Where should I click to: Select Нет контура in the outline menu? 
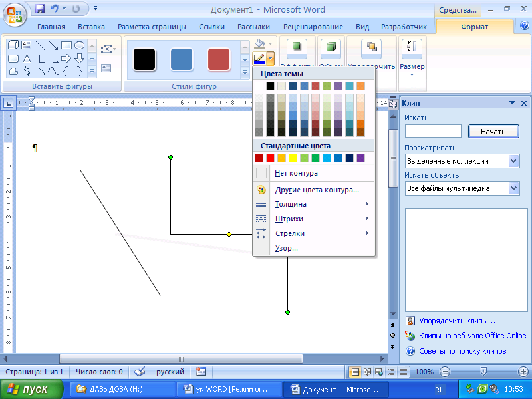(x=314, y=173)
